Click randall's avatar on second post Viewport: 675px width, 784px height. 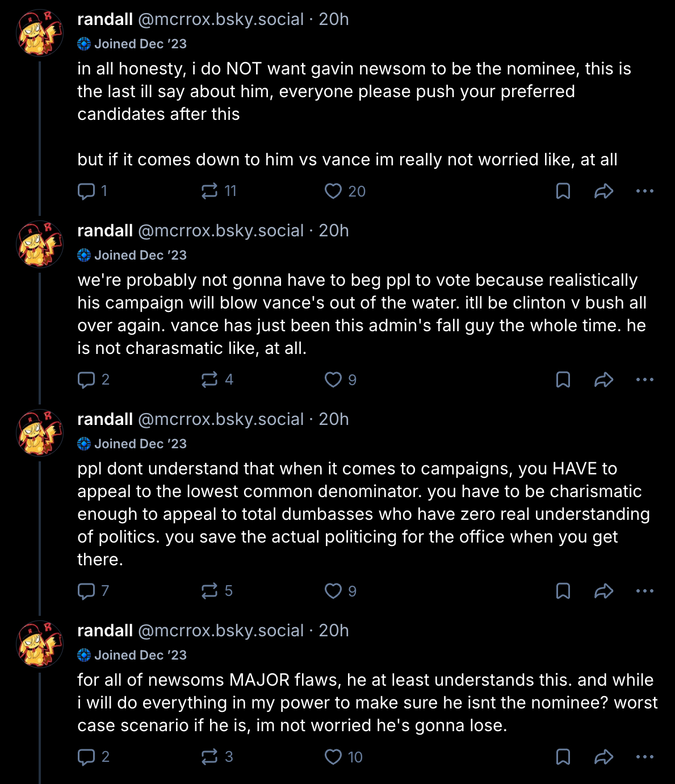pyautogui.click(x=40, y=244)
